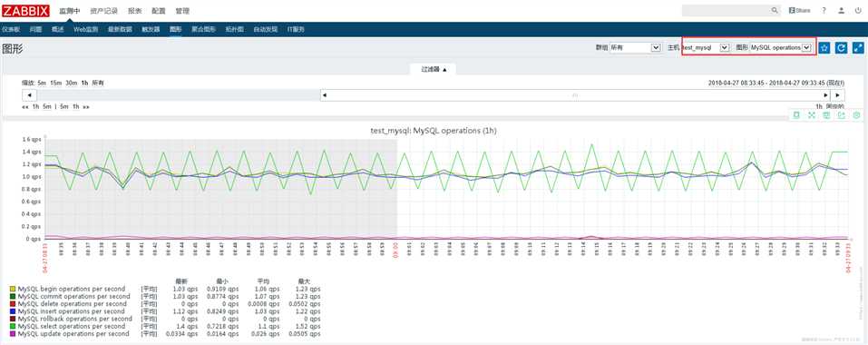Open the 监测中 top menu
The height and width of the screenshot is (345, 868).
70,11
